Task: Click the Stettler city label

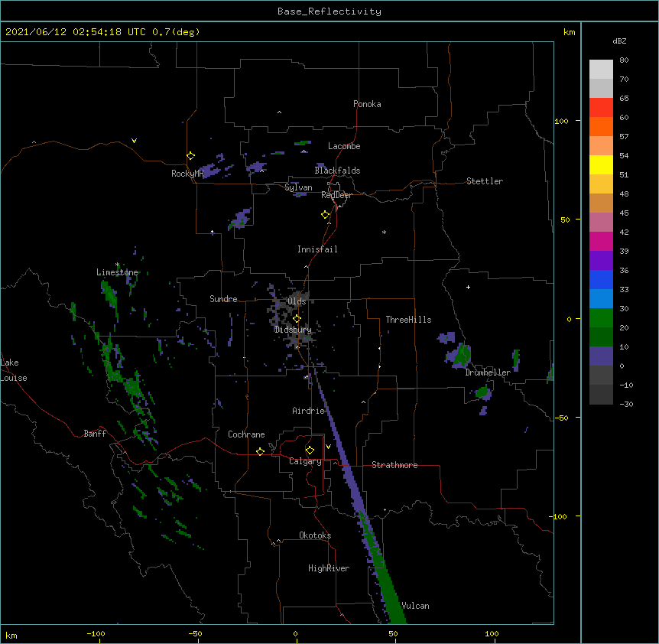Action: click(485, 181)
